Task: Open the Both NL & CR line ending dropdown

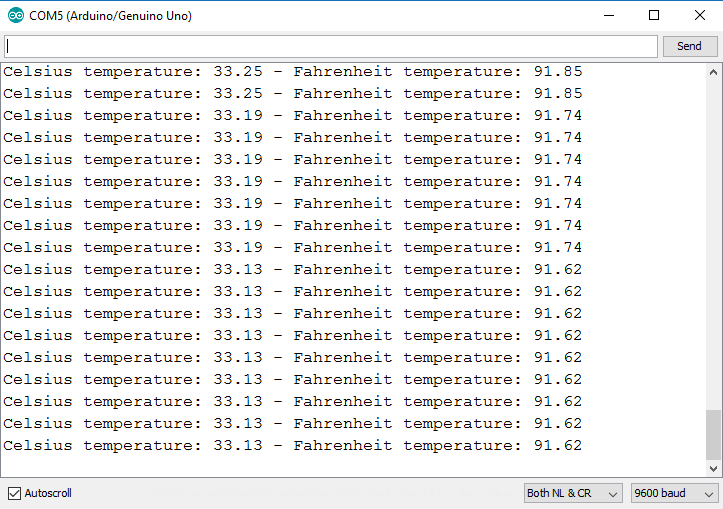Action: tap(573, 493)
